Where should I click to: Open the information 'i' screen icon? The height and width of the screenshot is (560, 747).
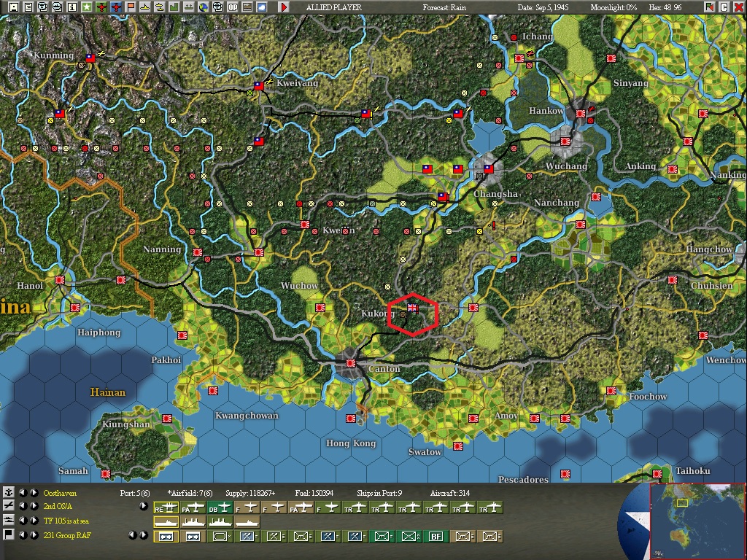pos(72,7)
